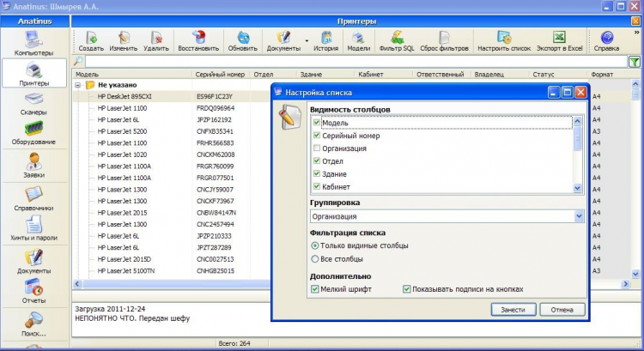Click Восстановить in the toolbar
644x351 pixels.
(x=198, y=41)
